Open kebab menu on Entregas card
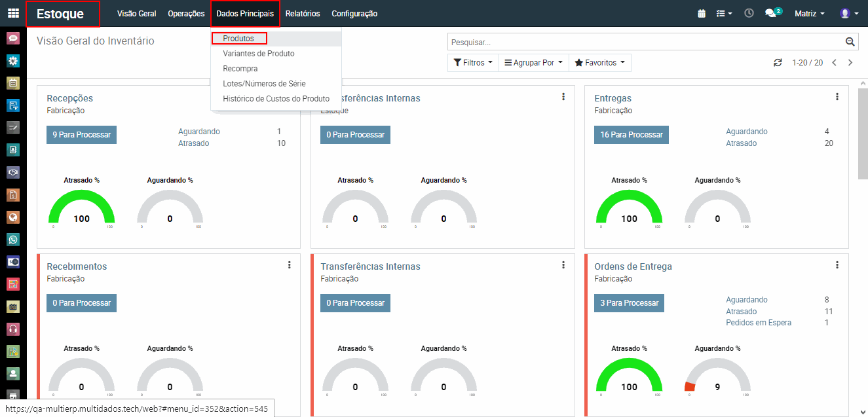Screen dimensions: 868x417 point(837,97)
